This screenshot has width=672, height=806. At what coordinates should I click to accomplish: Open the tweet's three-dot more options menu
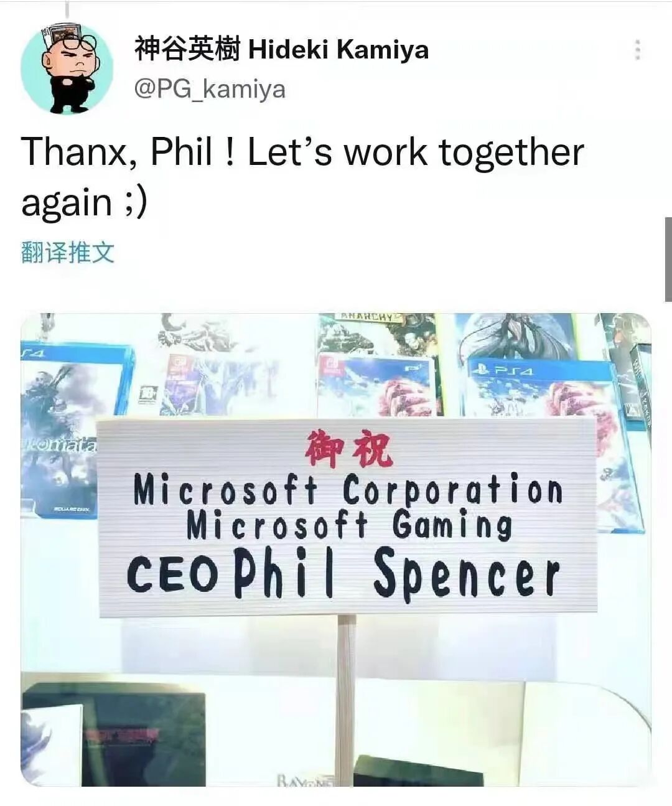pos(637,50)
